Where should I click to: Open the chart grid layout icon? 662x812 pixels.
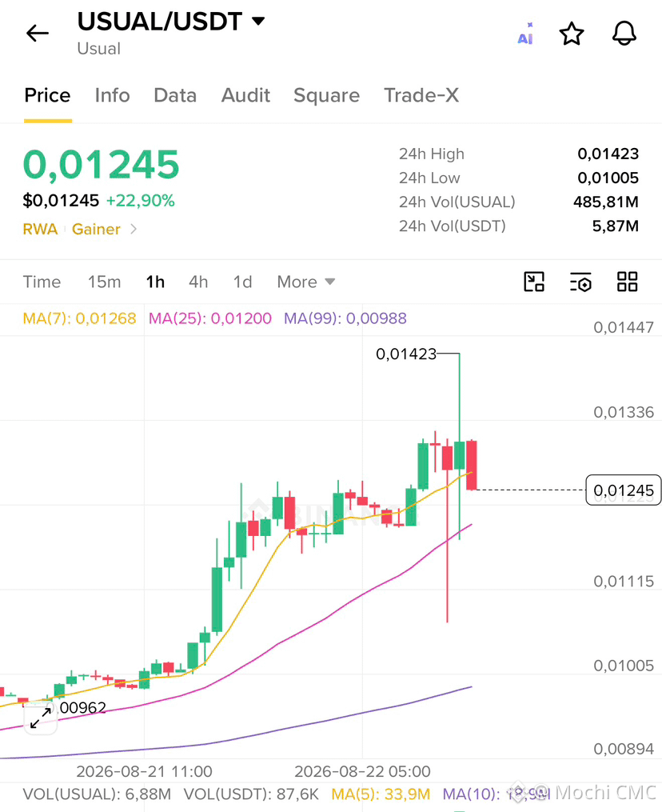point(628,282)
